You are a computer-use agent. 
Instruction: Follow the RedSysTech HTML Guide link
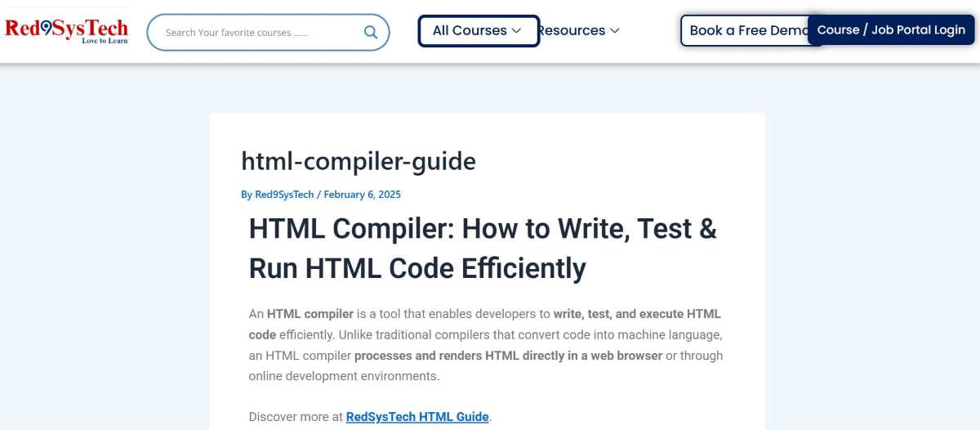pos(417,417)
